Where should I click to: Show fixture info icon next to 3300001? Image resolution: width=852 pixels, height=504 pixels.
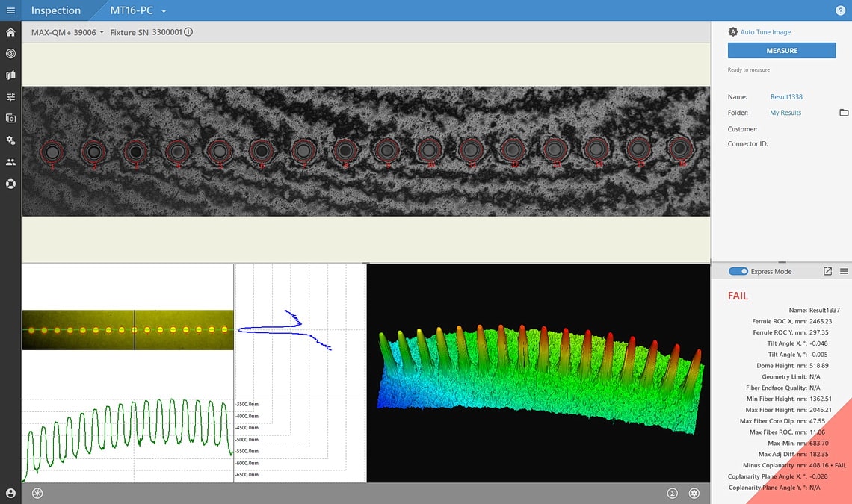click(x=188, y=32)
